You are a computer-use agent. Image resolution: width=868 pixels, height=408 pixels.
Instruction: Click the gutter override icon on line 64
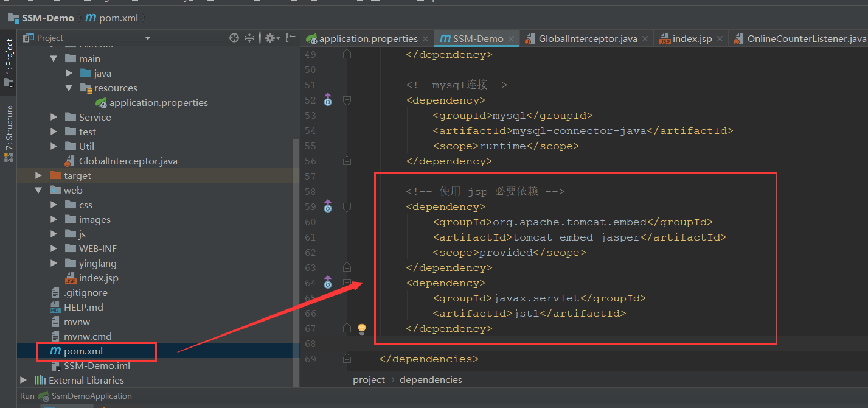328,283
